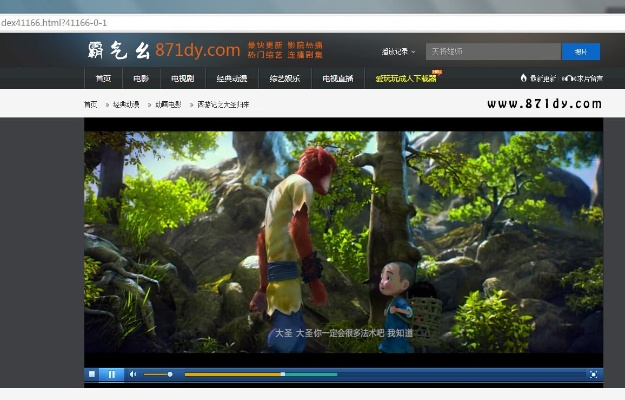Screen dimensions: 625x400
Task: Select the 综艺娱乐 nav tab
Action: coord(285,78)
